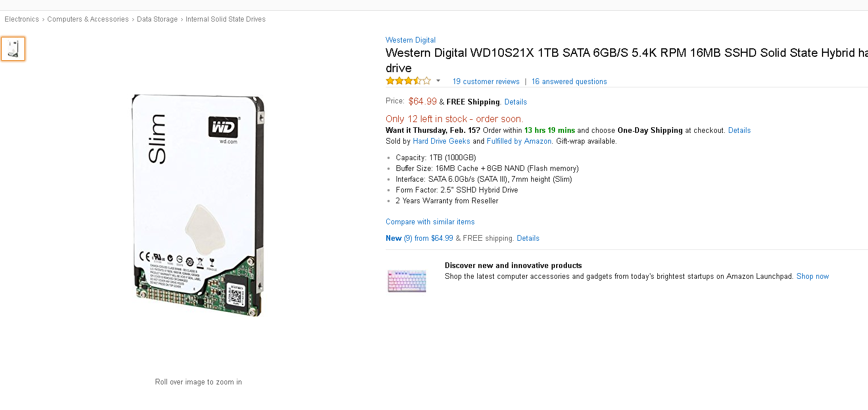The width and height of the screenshot is (868, 410).
Task: Click Compare with similar items
Action: pos(430,221)
